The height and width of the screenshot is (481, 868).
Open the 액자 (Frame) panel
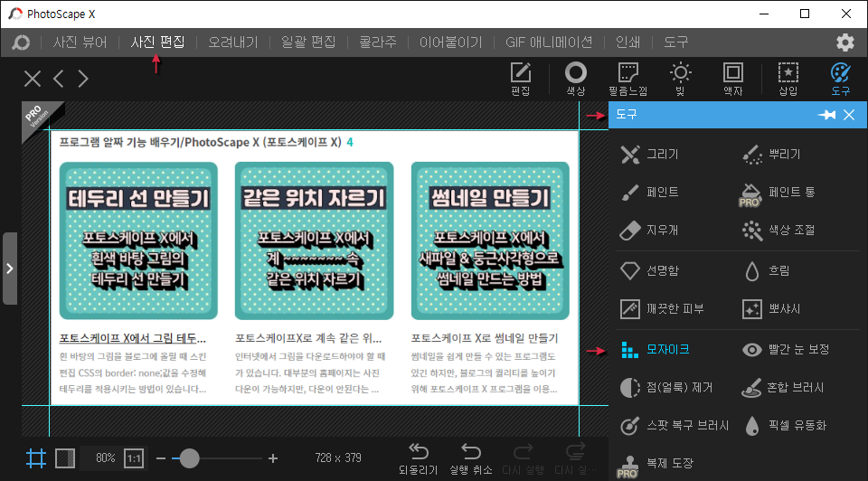pyautogui.click(x=733, y=80)
